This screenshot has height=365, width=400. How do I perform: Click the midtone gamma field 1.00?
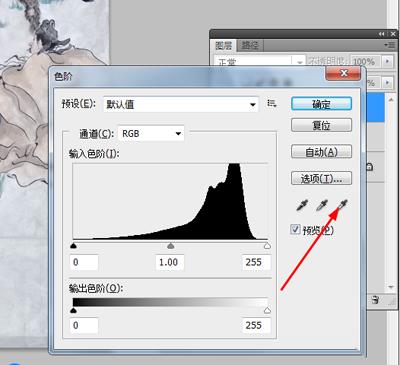coord(170,262)
